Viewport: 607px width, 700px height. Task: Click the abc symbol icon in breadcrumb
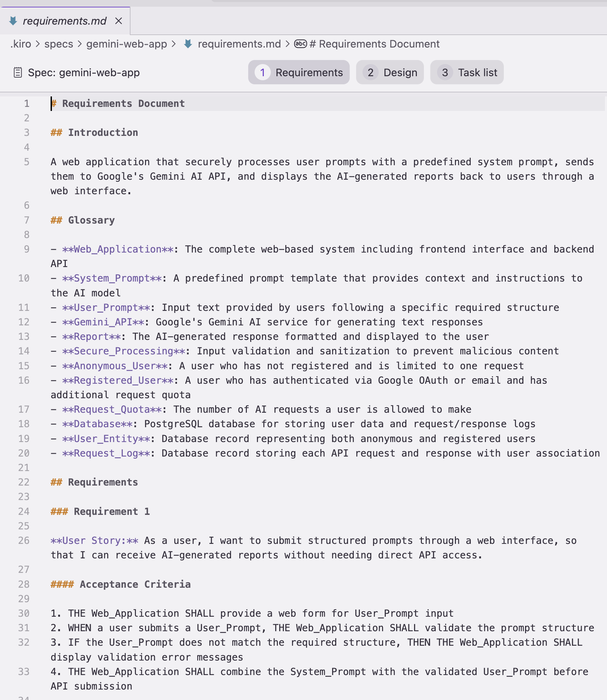coord(300,44)
